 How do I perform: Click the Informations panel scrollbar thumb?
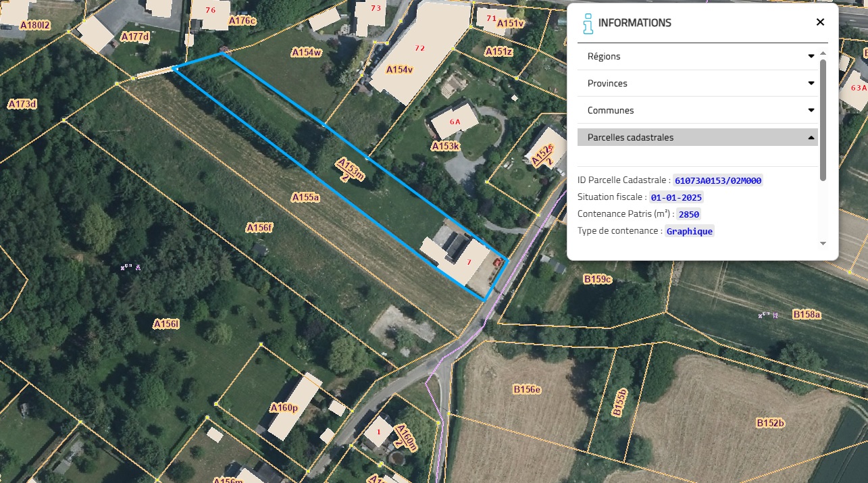823,120
